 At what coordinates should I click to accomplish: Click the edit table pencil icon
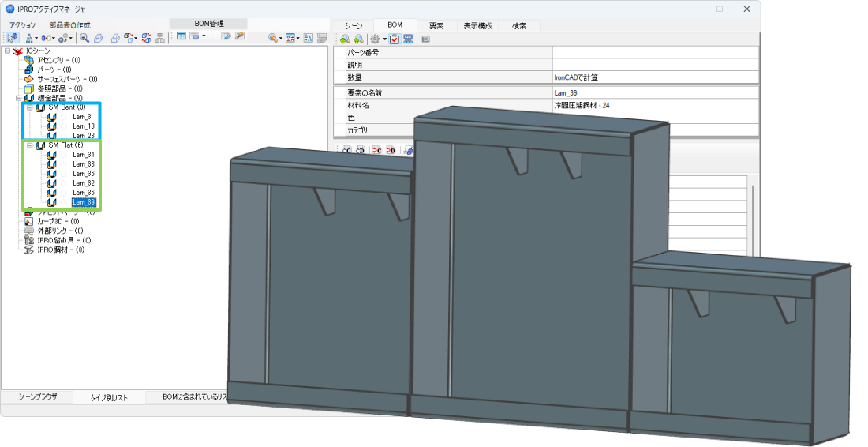(x=226, y=36)
